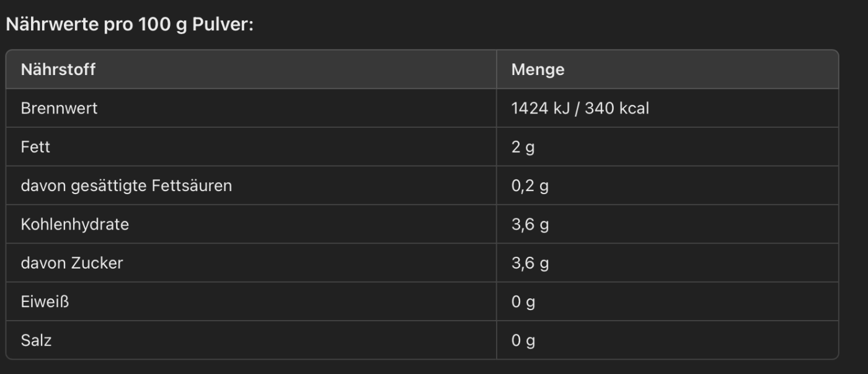The height and width of the screenshot is (374, 868).
Task: Click 'davon gesättigte Fettsäuren' cell
Action: 126,185
